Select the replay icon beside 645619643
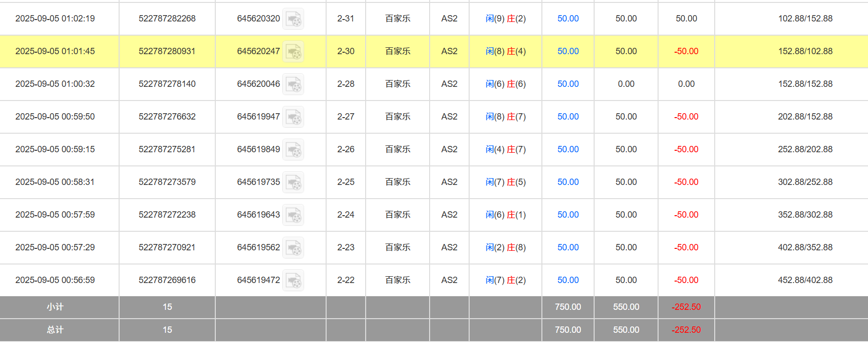Image resolution: width=868 pixels, height=345 pixels. (293, 215)
